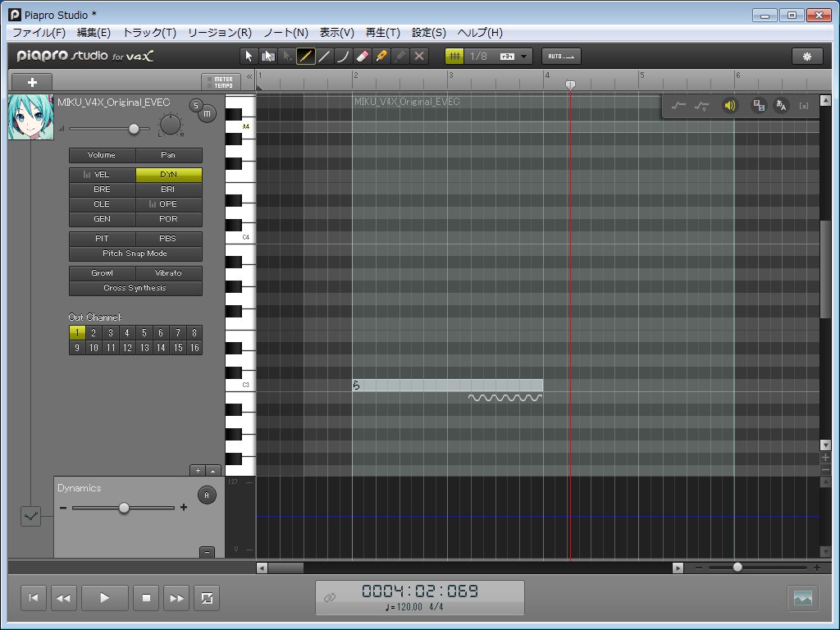Jump to start of song
The image size is (840, 630).
33,598
